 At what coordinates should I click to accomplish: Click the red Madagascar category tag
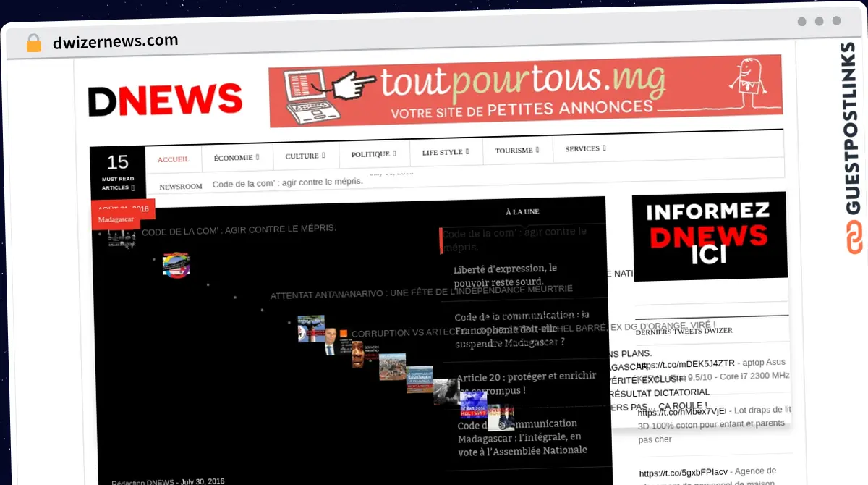116,219
